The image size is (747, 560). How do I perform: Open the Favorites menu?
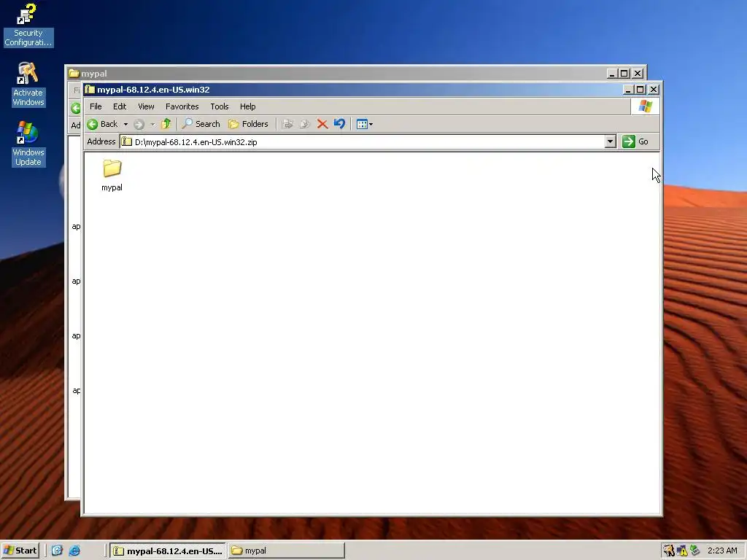(x=182, y=106)
